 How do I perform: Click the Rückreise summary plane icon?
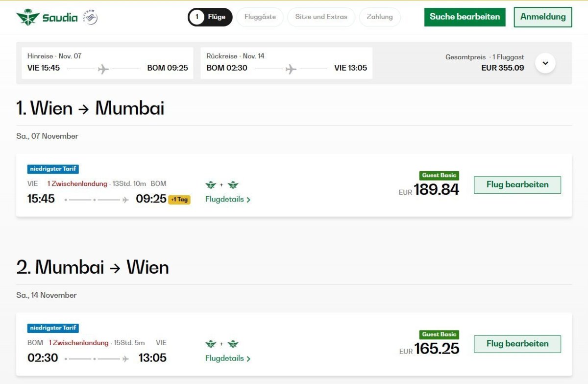(x=291, y=69)
